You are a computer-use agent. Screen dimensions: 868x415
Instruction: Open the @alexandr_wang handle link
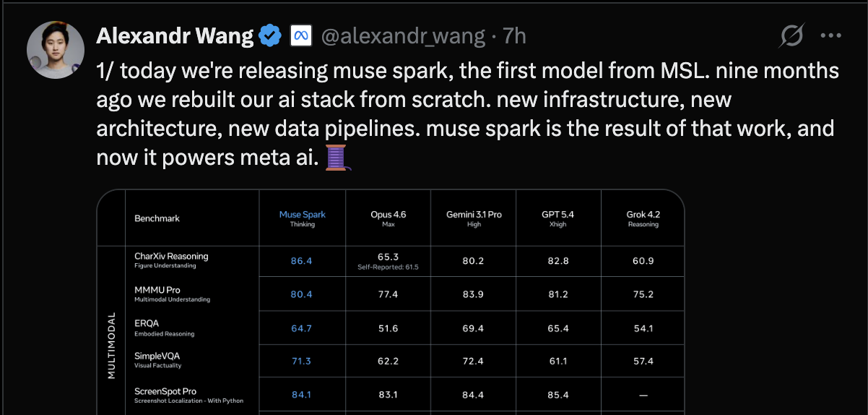coord(402,35)
